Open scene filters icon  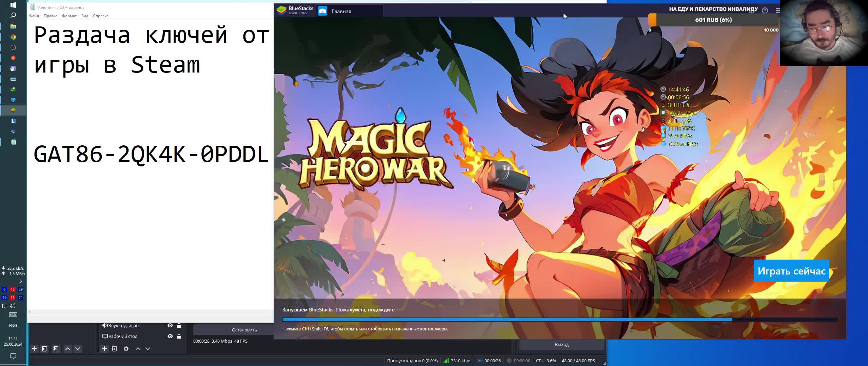56,349
